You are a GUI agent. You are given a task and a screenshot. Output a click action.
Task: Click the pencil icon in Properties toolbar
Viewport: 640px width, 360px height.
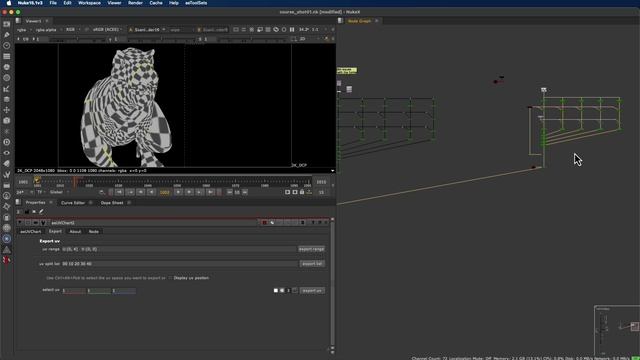click(41, 212)
